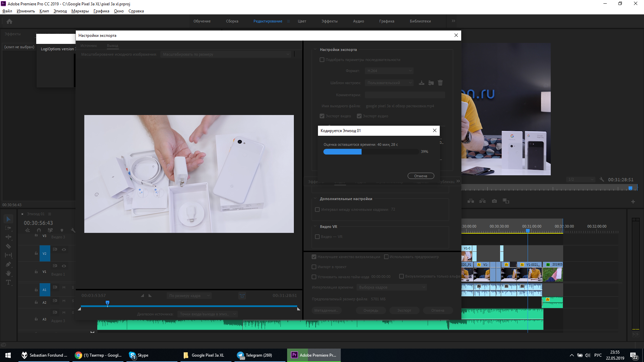Switch to the Источник tab in the export dialog
The height and width of the screenshot is (362, 644).
pyautogui.click(x=89, y=46)
